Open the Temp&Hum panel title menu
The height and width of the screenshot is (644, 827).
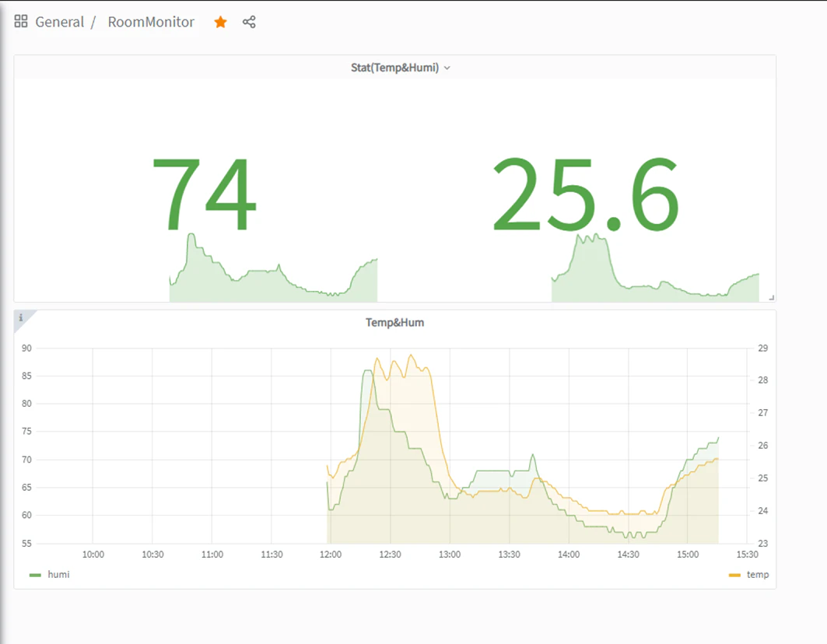pyautogui.click(x=395, y=322)
